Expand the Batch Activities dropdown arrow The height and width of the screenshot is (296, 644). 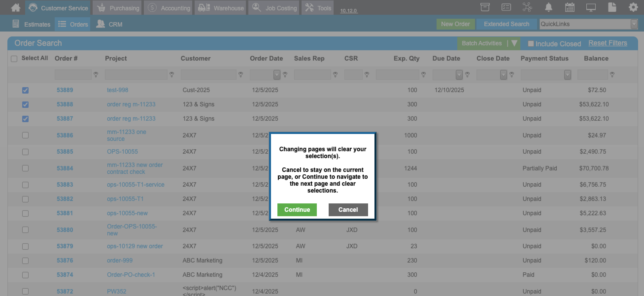click(x=514, y=43)
